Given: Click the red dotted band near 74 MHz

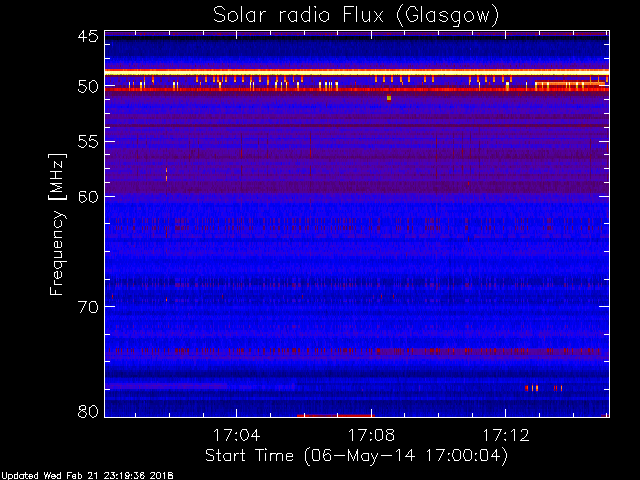Looking at the screenshot, I should pyautogui.click(x=357, y=351).
